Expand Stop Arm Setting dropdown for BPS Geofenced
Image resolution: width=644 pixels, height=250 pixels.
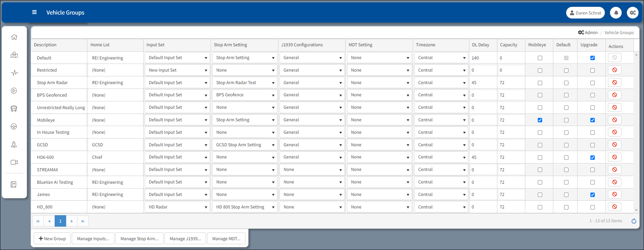tap(245, 95)
